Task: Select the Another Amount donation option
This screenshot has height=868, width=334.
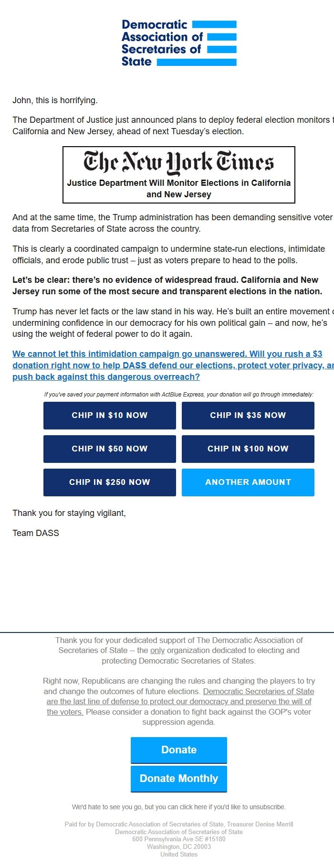Action: [248, 482]
